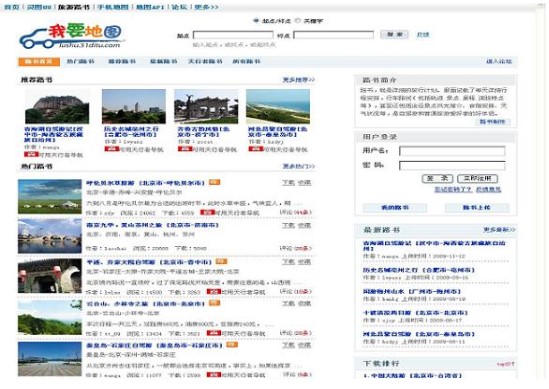Switch to the orange 路书首页 tab

click(39, 62)
